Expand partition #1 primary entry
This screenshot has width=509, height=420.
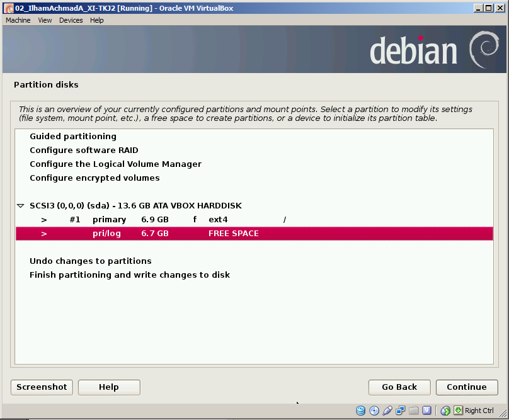click(x=43, y=219)
